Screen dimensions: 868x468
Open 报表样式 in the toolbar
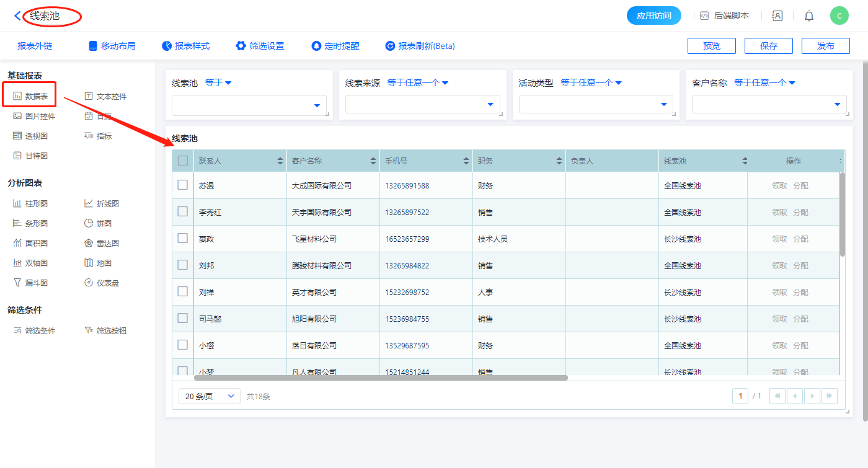(x=185, y=46)
